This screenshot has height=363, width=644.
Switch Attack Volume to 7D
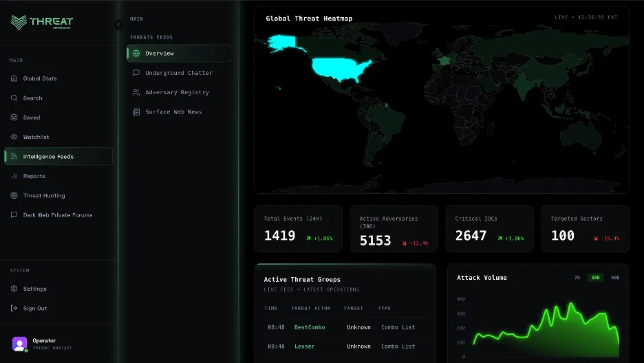tap(577, 278)
